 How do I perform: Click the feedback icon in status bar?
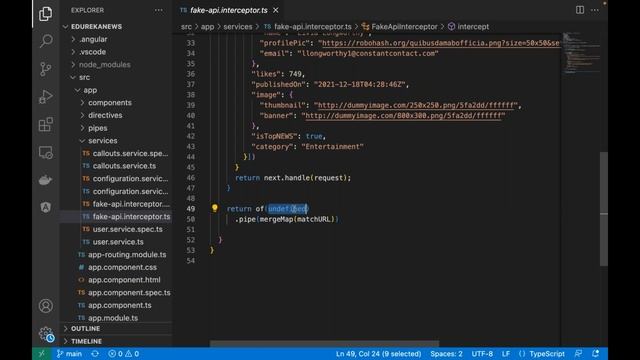578,354
